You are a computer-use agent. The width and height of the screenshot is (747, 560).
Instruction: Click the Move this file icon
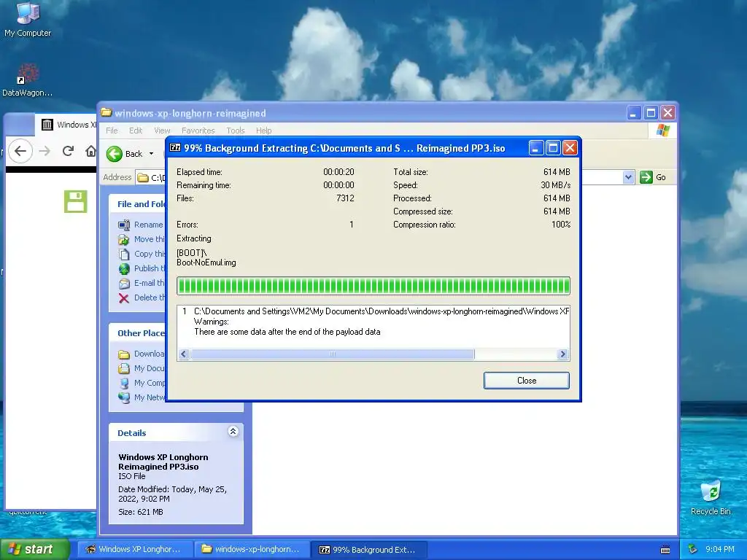[124, 239]
